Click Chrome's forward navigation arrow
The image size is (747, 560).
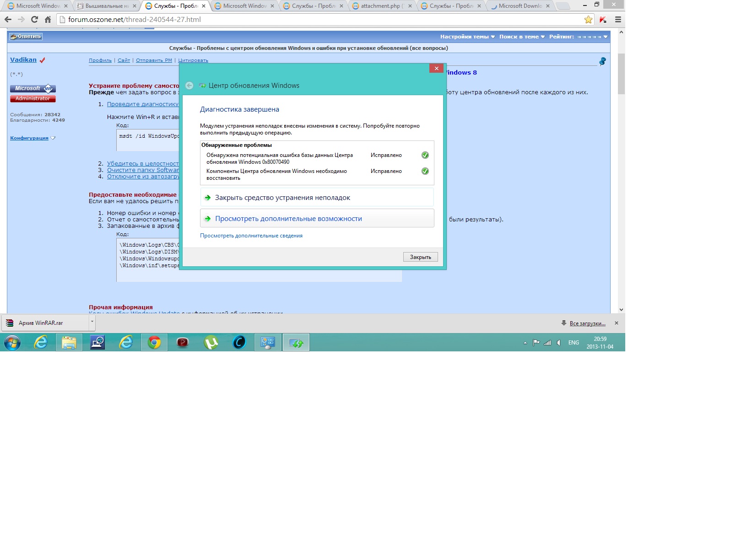21,20
